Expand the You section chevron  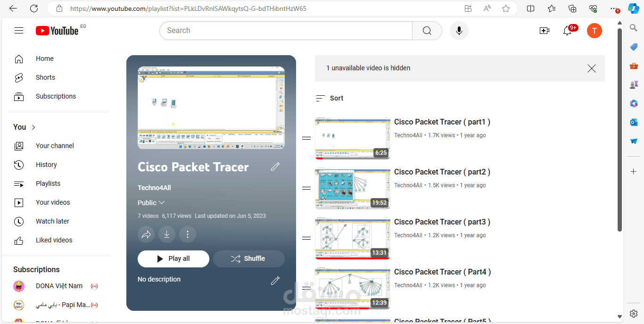tap(33, 127)
